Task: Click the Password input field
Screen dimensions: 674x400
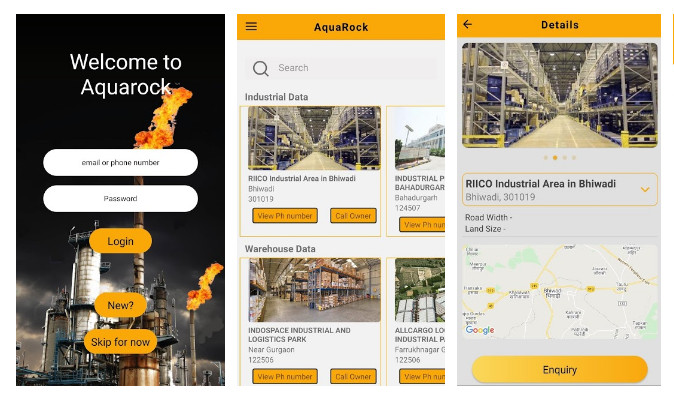Action: click(120, 198)
